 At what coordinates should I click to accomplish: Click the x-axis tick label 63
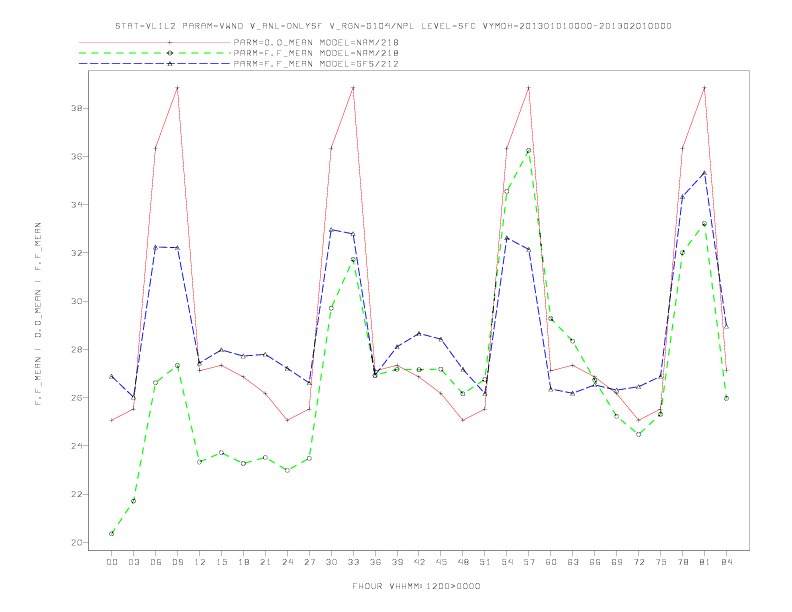pos(573,562)
